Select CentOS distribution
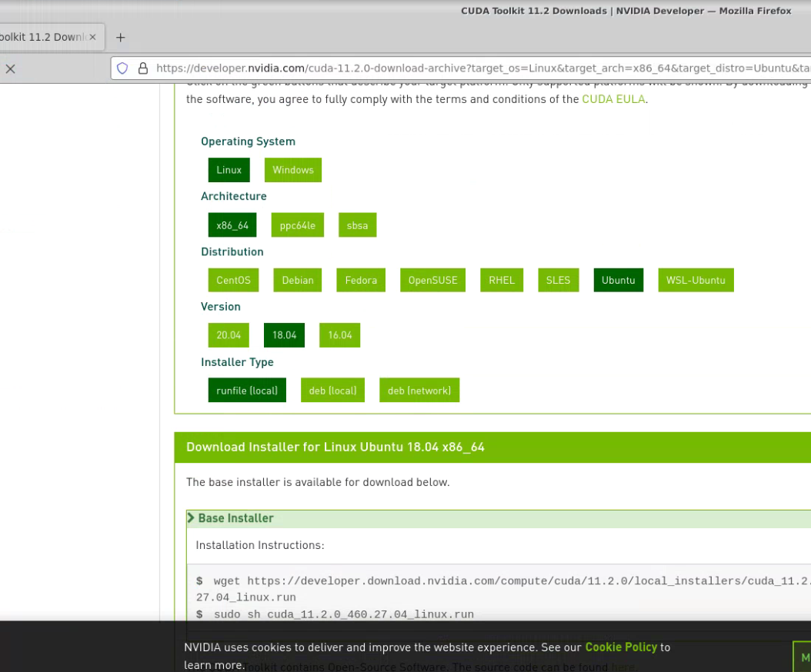Image resolution: width=811 pixels, height=672 pixels. [233, 280]
